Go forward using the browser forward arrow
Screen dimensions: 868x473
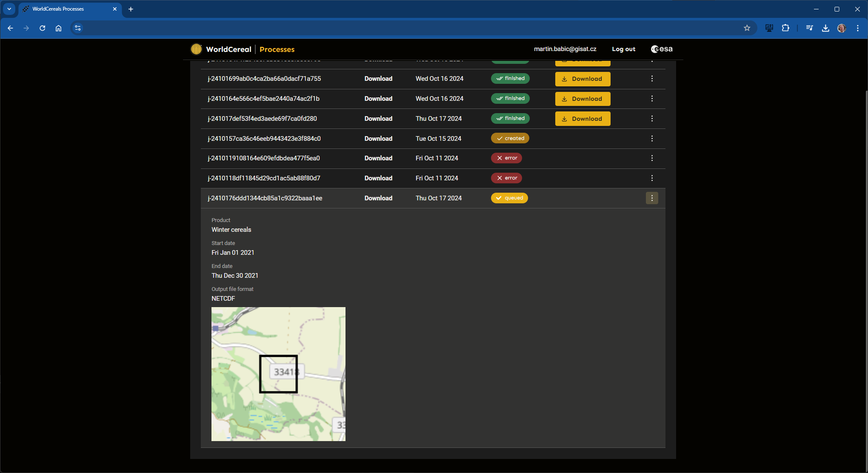pyautogui.click(x=26, y=28)
